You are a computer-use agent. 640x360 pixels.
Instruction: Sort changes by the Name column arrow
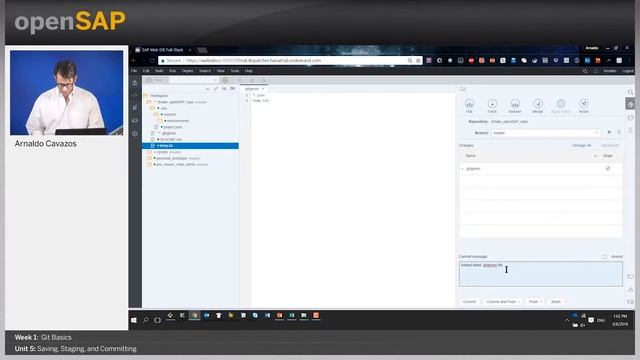pyautogui.click(x=595, y=156)
